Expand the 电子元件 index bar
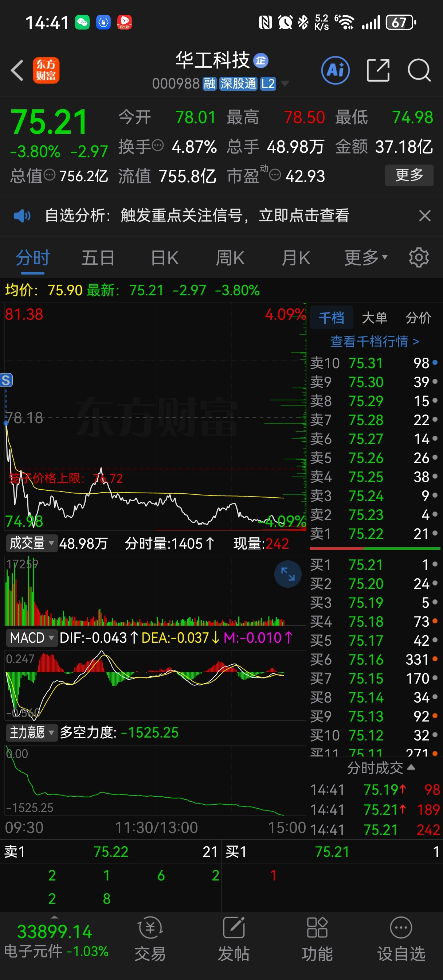Image resolution: width=443 pixels, height=980 pixels. (x=55, y=941)
